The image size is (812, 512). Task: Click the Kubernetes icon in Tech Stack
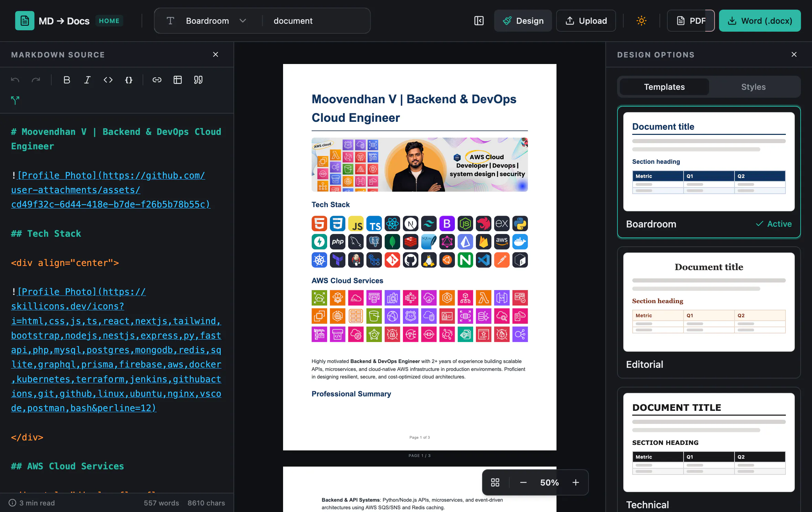pyautogui.click(x=319, y=260)
